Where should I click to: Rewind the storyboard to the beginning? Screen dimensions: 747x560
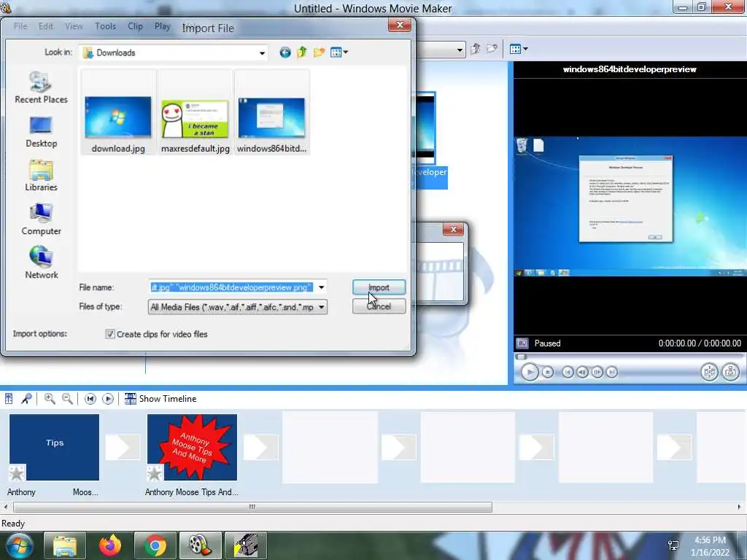pos(90,399)
